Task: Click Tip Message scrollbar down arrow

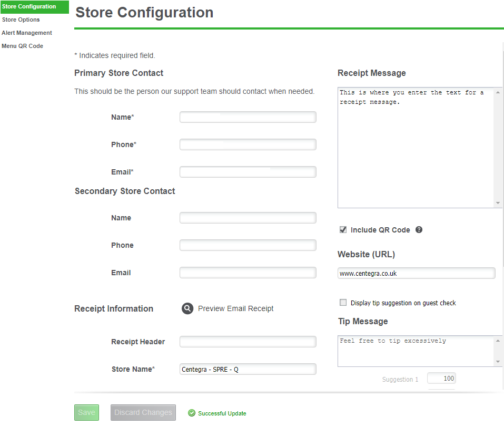Action: coord(498,362)
